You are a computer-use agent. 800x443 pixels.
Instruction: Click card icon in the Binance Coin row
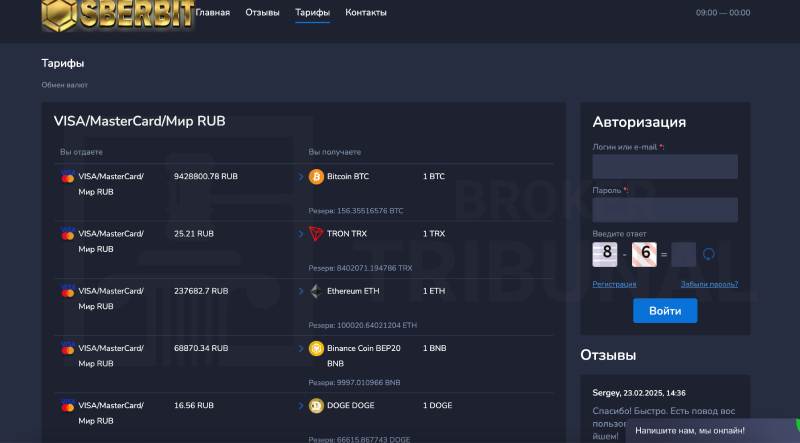[x=68, y=348]
